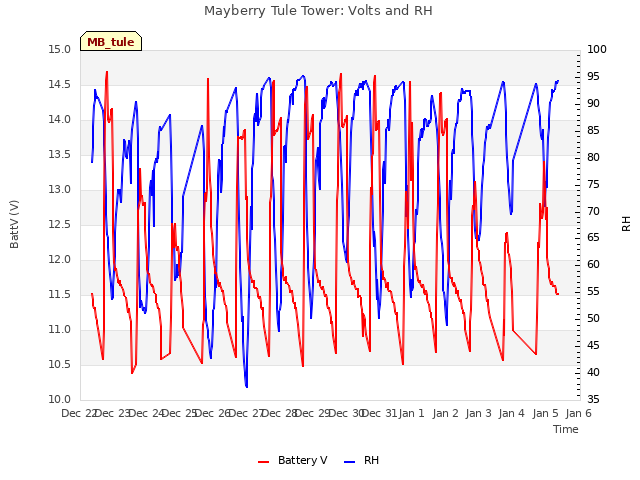Click the Battery V legend entry
This screenshot has width=640, height=480.
click(x=293, y=460)
